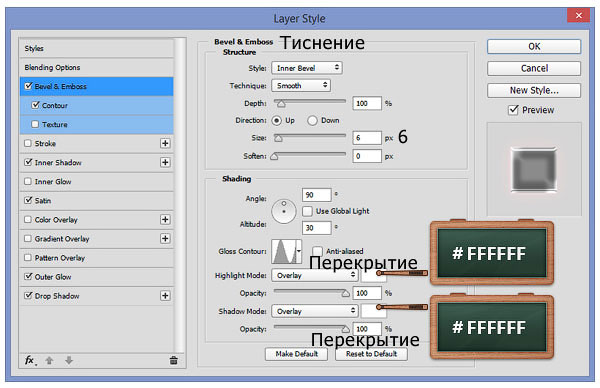Screen dimensions: 600x388
Task: Open the Shadow Mode dropdown
Action: pos(315,311)
